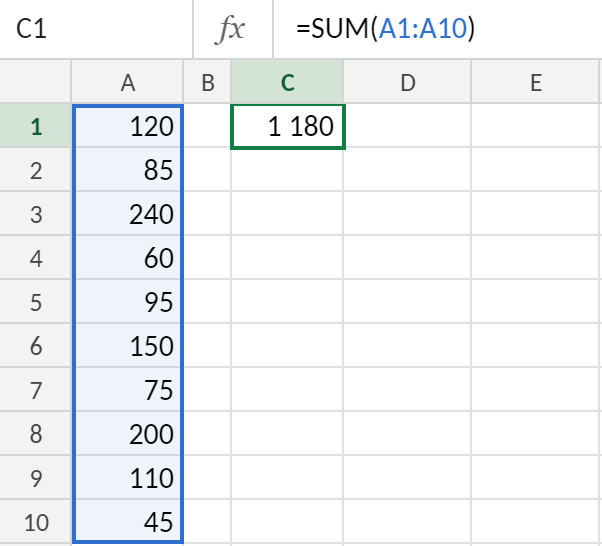
Task: Click empty cell B1
Action: pyautogui.click(x=207, y=126)
